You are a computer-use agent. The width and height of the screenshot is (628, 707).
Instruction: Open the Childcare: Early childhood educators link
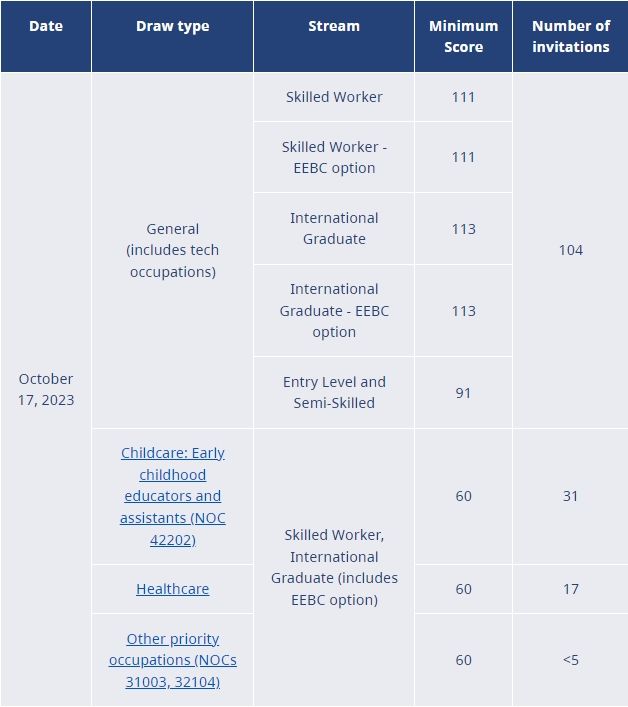coord(173,496)
